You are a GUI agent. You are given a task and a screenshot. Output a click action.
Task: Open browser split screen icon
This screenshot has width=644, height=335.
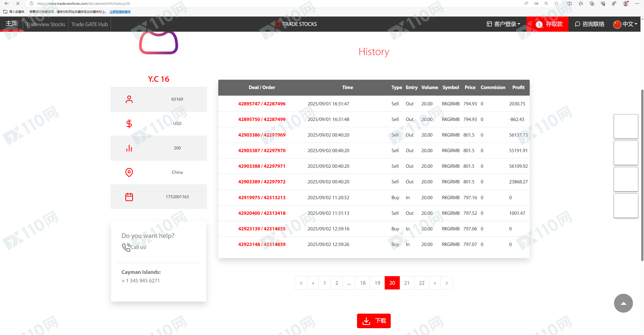pyautogui.click(x=569, y=4)
